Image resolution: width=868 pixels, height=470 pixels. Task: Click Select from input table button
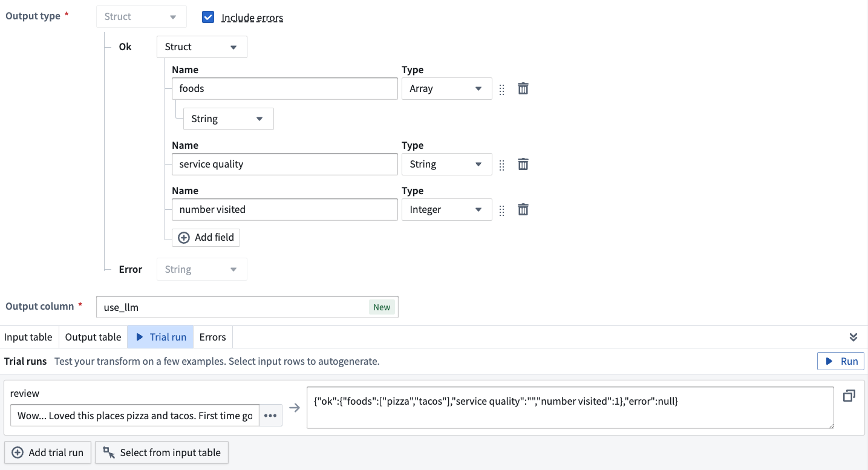(x=162, y=452)
